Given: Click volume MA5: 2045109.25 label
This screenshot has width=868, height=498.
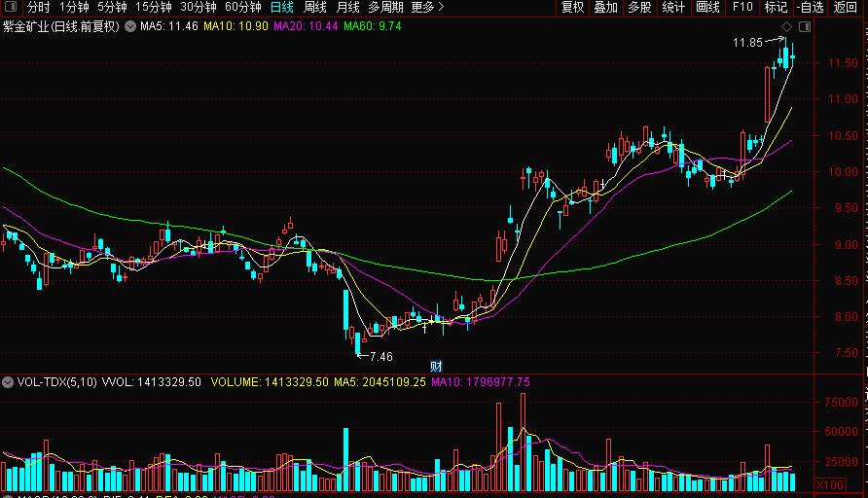Looking at the screenshot, I should pyautogui.click(x=380, y=382).
